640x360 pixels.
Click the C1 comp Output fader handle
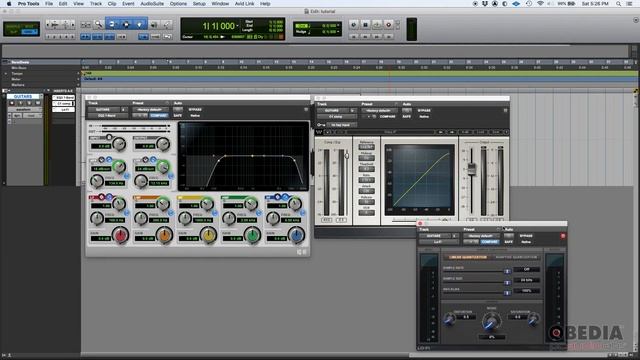click(471, 169)
